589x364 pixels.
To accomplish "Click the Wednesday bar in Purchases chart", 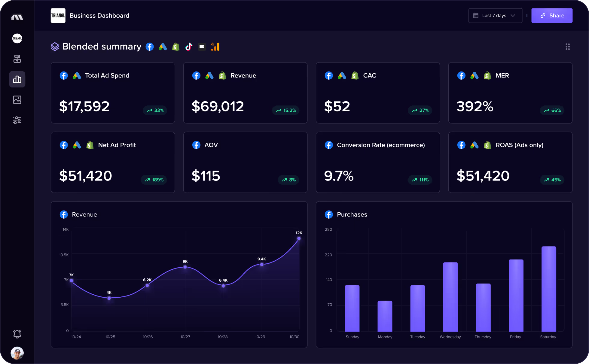I will point(450,297).
